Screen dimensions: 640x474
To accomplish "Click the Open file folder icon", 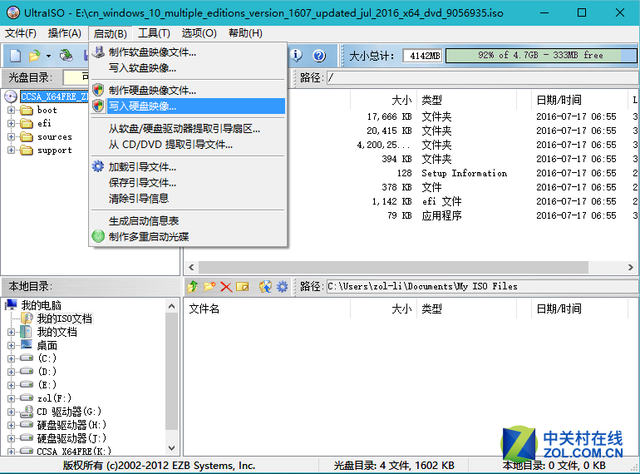I will (34, 55).
